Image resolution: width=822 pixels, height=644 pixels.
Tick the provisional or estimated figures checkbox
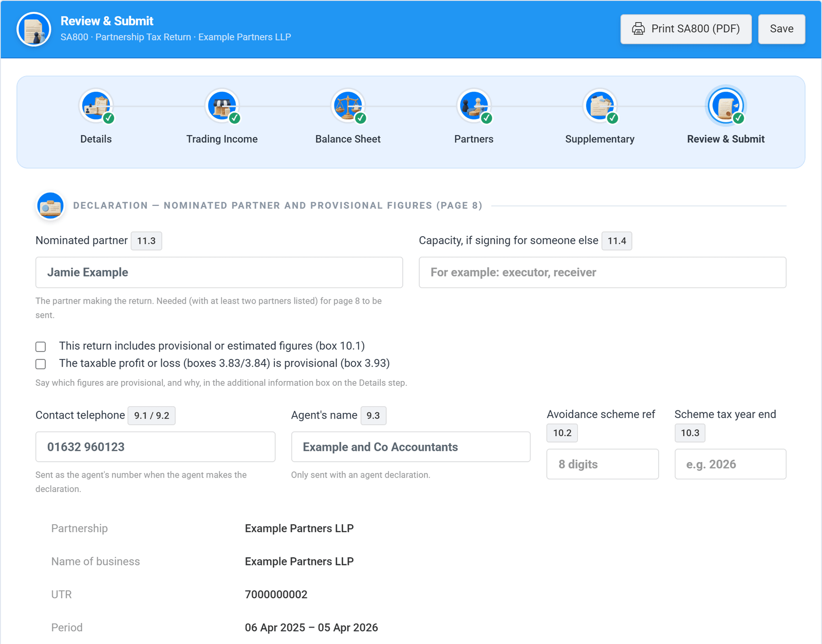tap(41, 347)
